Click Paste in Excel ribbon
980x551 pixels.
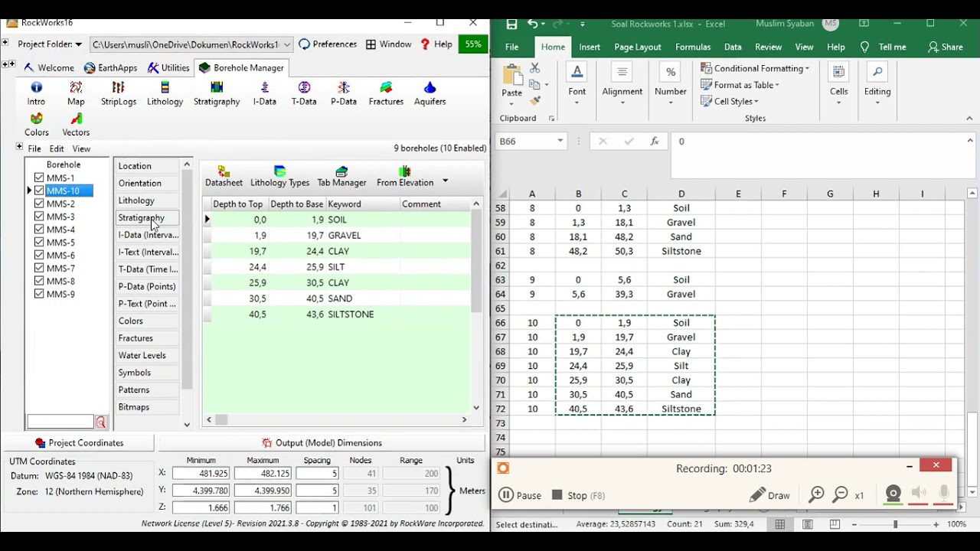point(511,82)
